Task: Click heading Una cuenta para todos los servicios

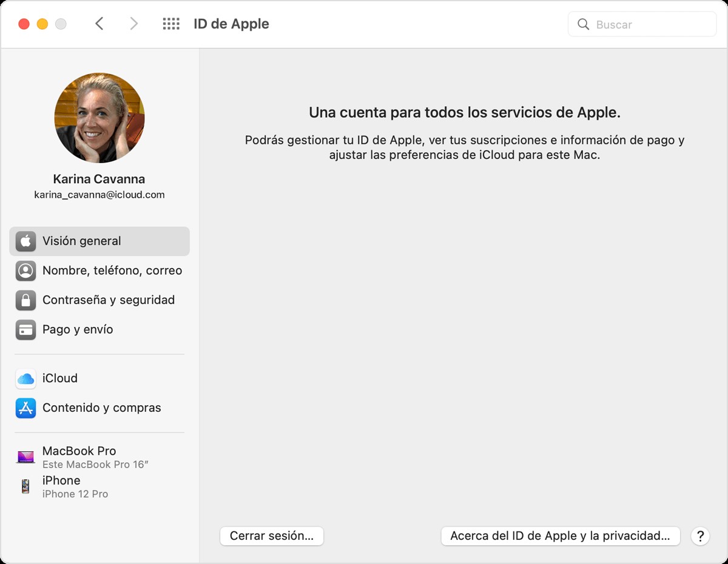Action: click(465, 112)
